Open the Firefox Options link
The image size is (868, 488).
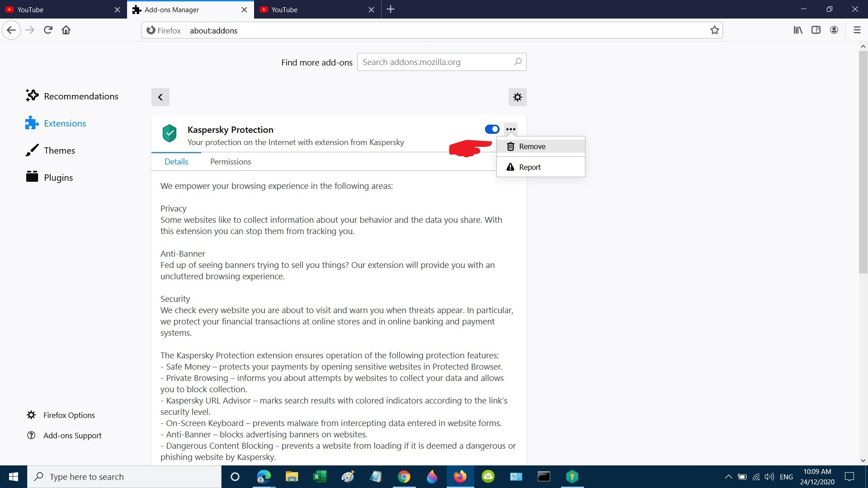[69, 415]
